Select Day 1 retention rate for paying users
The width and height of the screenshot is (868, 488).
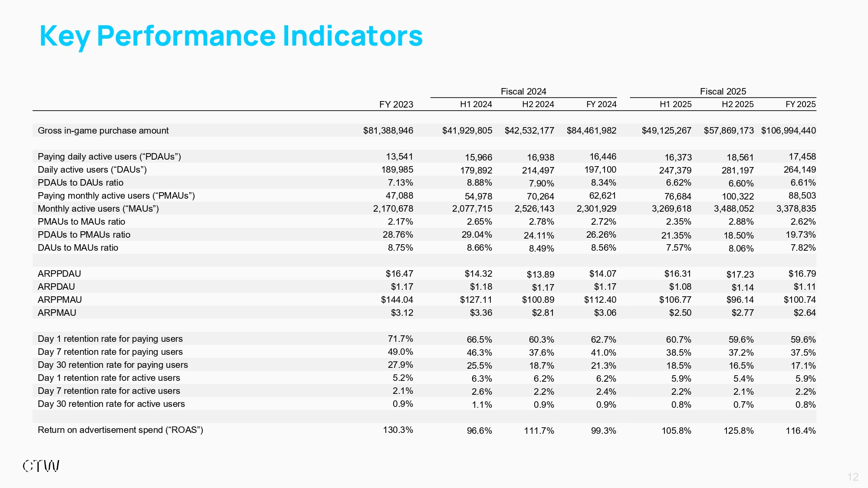[x=110, y=339]
